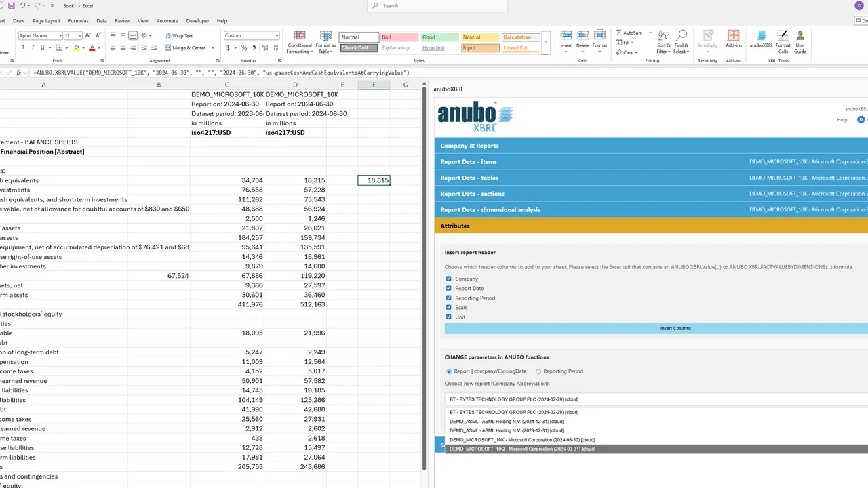Choose DEMO_MICROSOFT_10Q (2025-03-31) from list
This screenshot has width=868, height=488.
pyautogui.click(x=656, y=449)
